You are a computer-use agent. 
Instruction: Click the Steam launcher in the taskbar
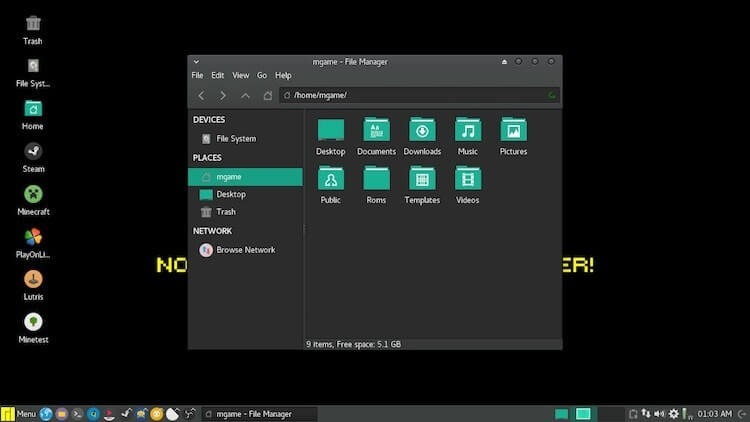126,414
